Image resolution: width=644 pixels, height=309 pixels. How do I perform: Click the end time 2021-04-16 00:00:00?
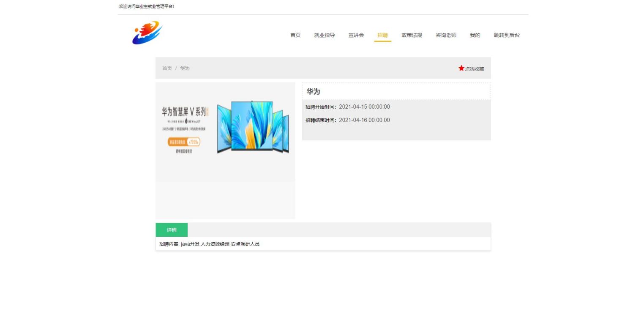click(364, 120)
